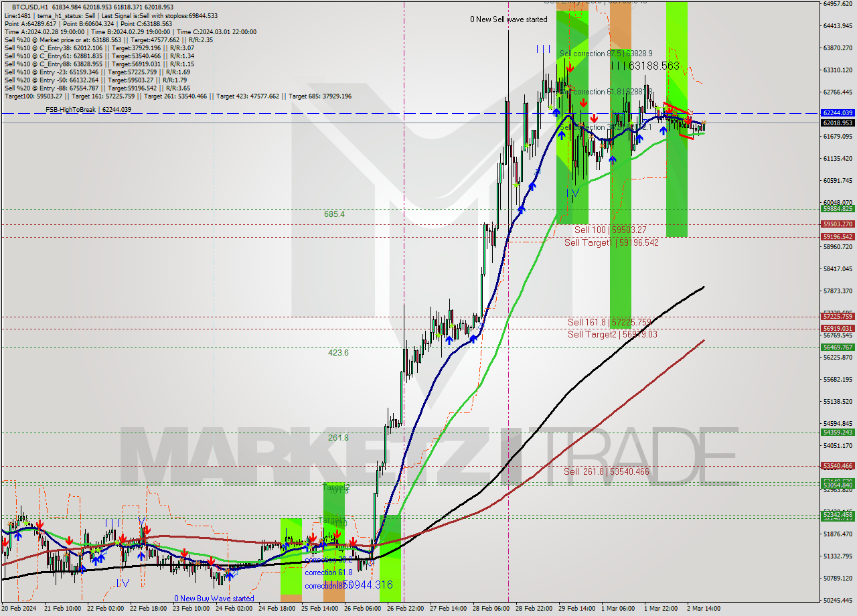Click the red 53540.466 price tag

pyautogui.click(x=838, y=465)
